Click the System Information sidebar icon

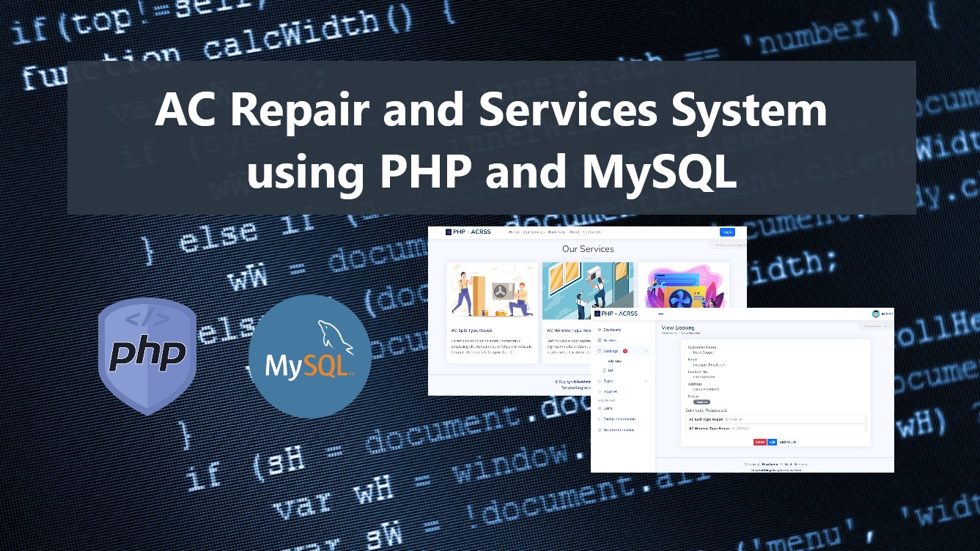(600, 430)
